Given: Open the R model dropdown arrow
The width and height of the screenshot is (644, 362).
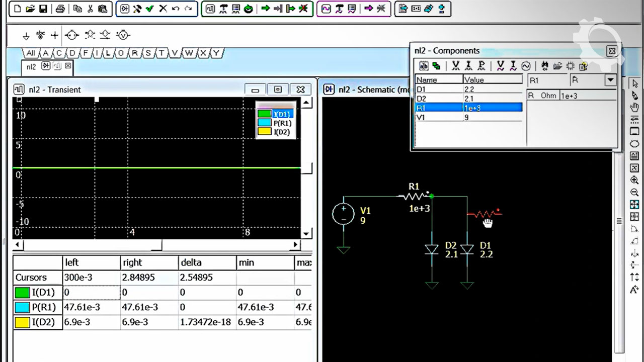Looking at the screenshot, I should 610,80.
